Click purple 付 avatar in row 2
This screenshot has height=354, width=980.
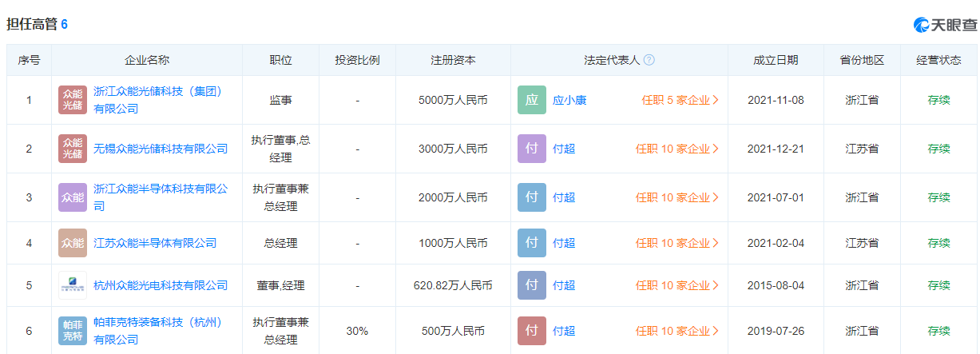tap(532, 149)
